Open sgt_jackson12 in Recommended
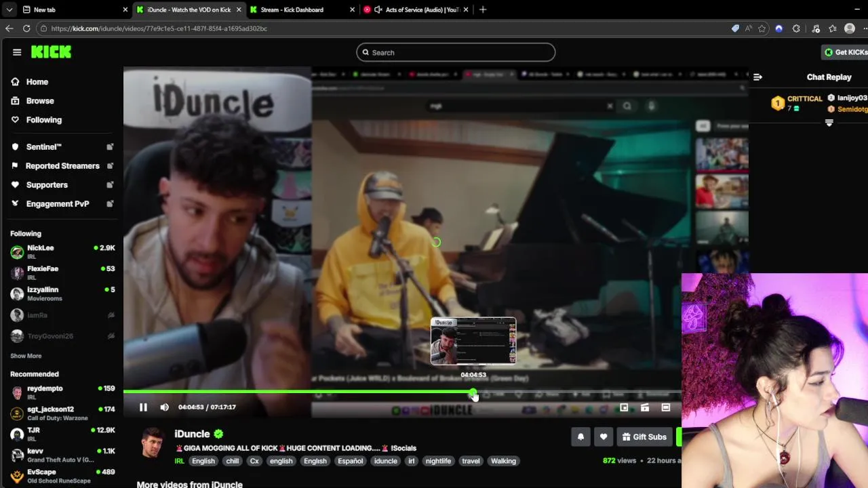Screen dimensions: 868x488 [62, 413]
